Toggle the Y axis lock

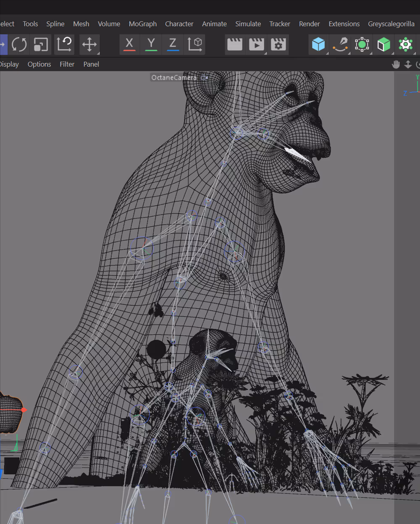151,45
